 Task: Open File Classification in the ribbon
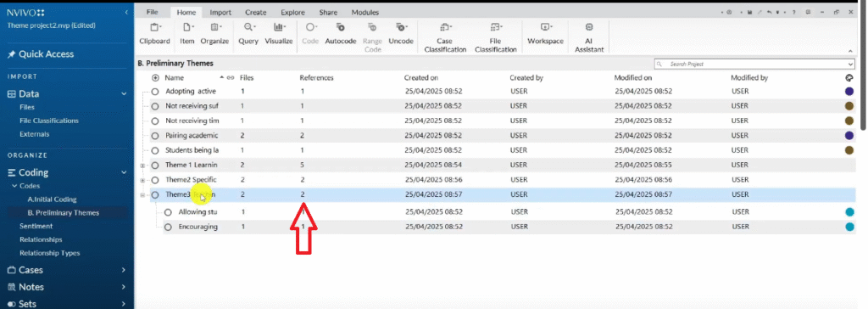pyautogui.click(x=495, y=37)
